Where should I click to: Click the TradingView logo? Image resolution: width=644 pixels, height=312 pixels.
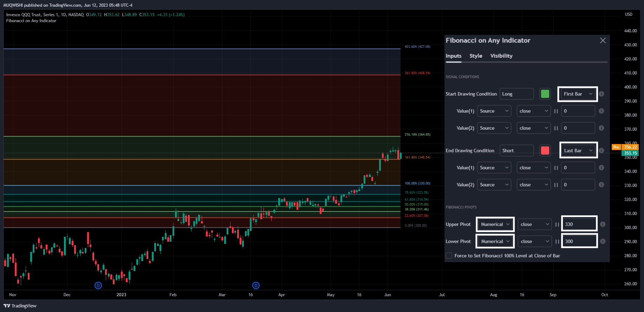20,306
